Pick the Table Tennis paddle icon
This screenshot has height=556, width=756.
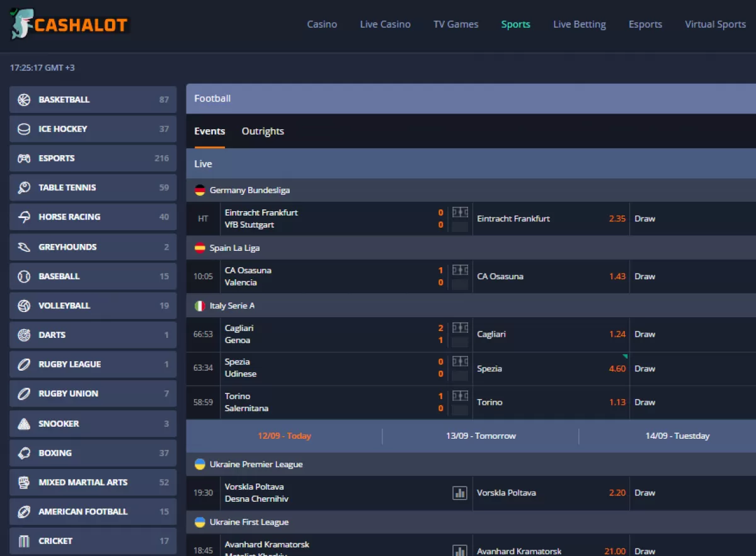coord(24,188)
